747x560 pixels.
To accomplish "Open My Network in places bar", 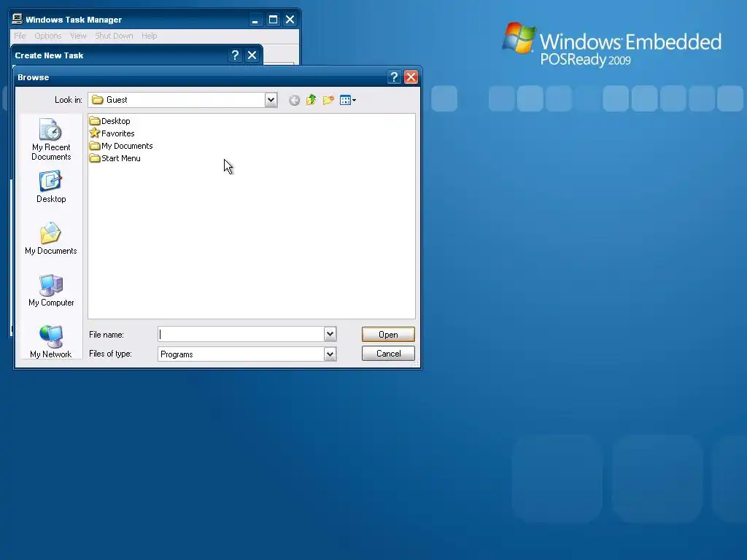I will coord(51,341).
